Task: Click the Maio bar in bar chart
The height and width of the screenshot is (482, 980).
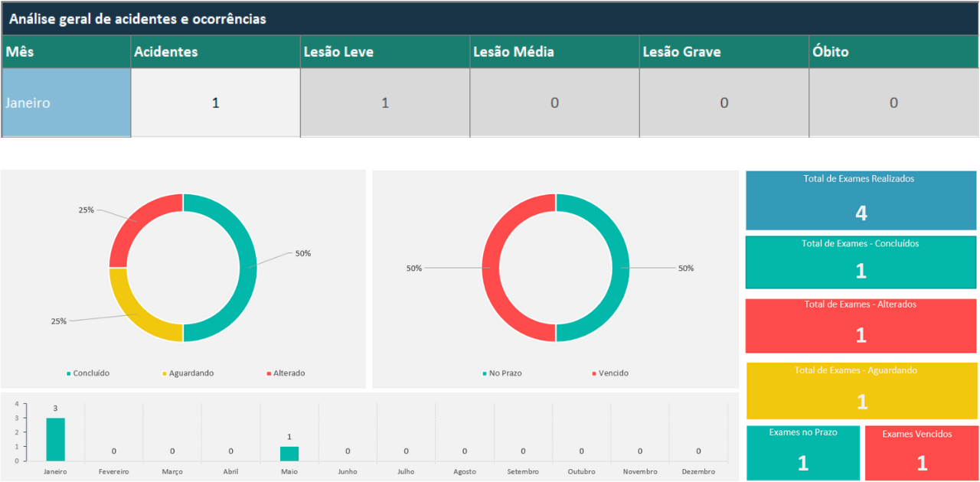Action: (289, 454)
